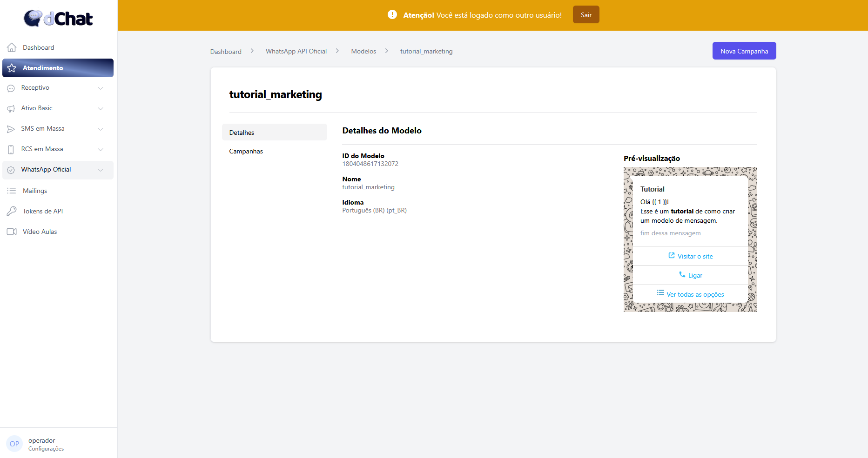Click the dChat logo
This screenshot has width=868, height=458.
pos(58,19)
